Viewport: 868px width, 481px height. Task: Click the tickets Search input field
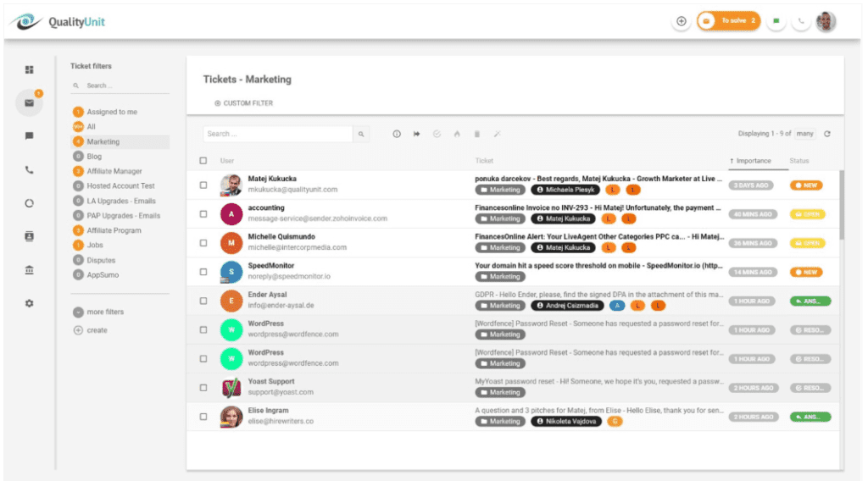(x=278, y=134)
